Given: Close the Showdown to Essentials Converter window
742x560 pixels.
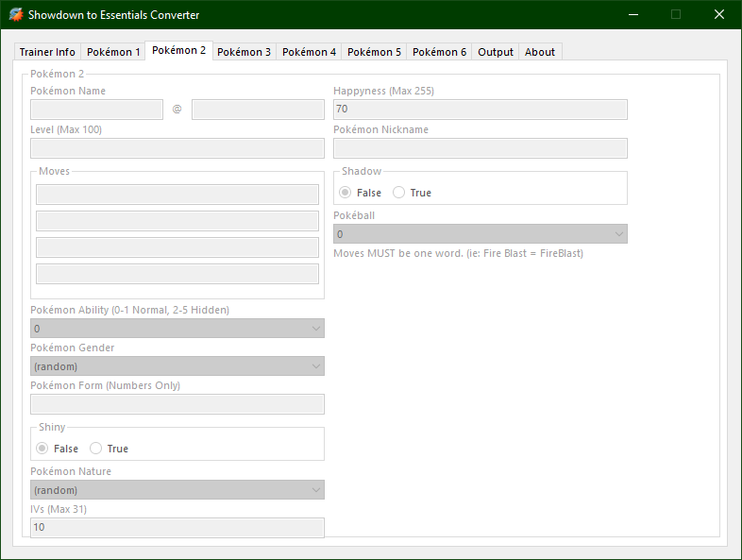Looking at the screenshot, I should 719,14.
